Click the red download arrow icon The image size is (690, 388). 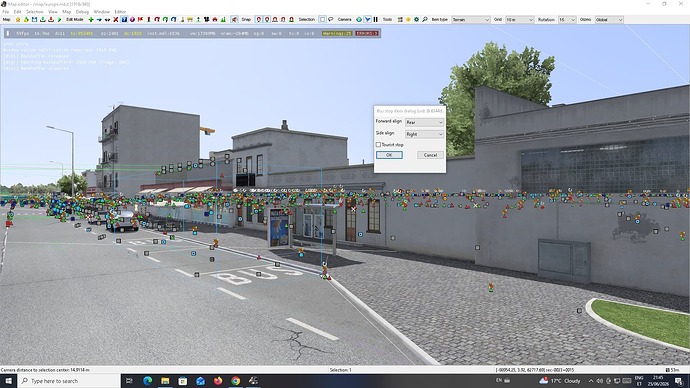(x=51, y=19)
